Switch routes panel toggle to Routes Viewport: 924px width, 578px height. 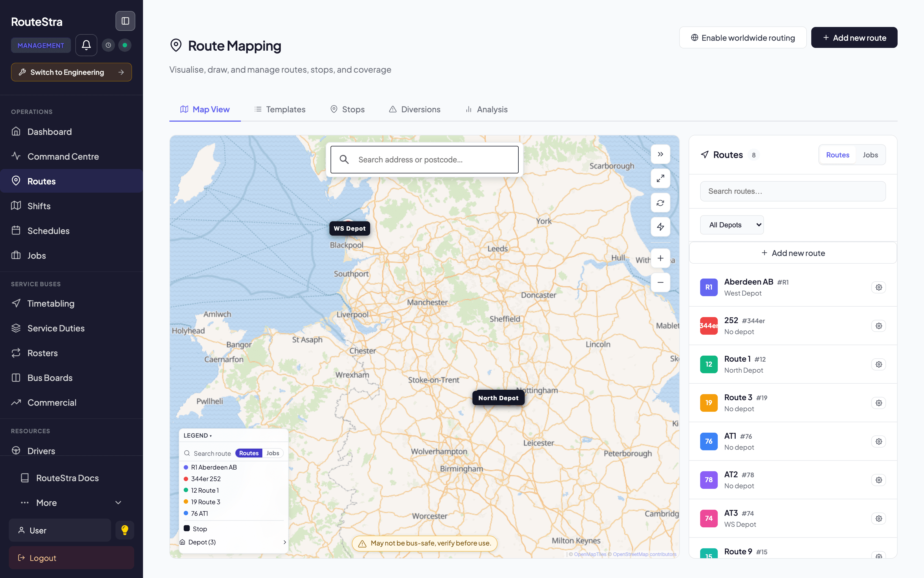(838, 155)
